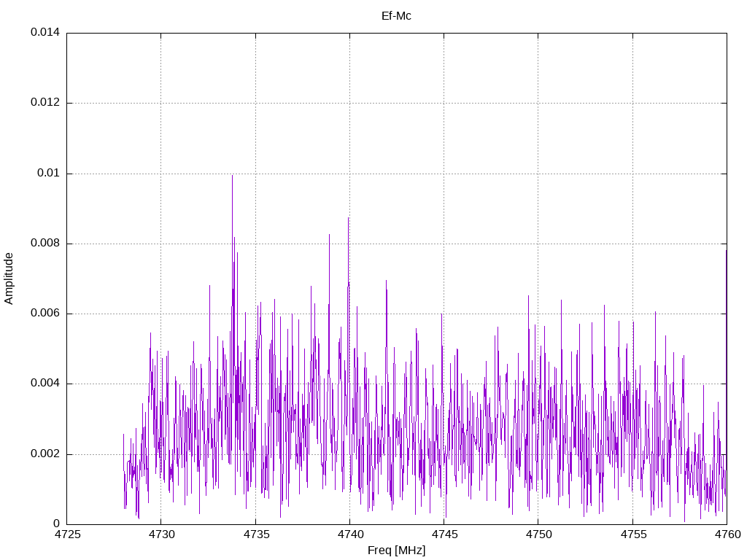Click the 4755 x-axis tick label

point(633,534)
